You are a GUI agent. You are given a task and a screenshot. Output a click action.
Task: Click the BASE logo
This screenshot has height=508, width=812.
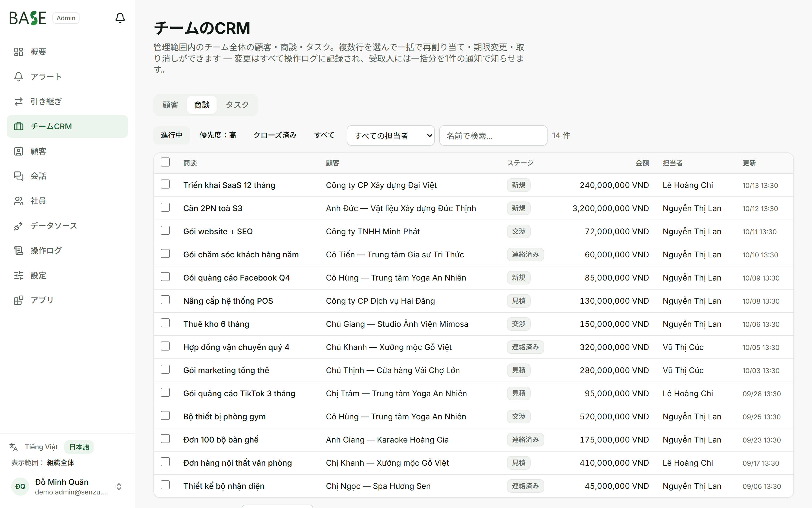point(28,18)
